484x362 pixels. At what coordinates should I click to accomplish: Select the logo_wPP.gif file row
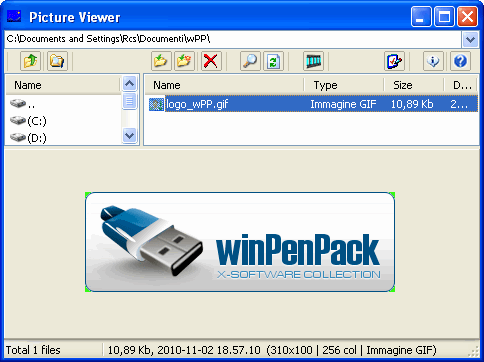(312, 104)
